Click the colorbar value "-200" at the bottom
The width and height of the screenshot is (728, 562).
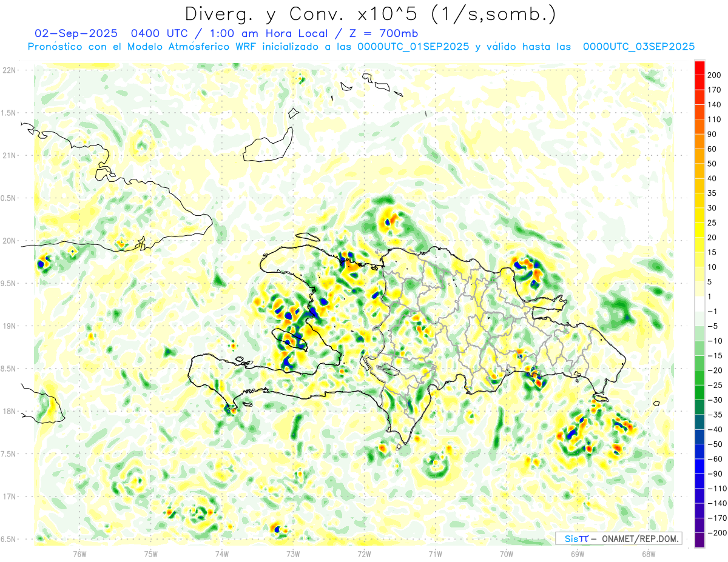coord(717,533)
